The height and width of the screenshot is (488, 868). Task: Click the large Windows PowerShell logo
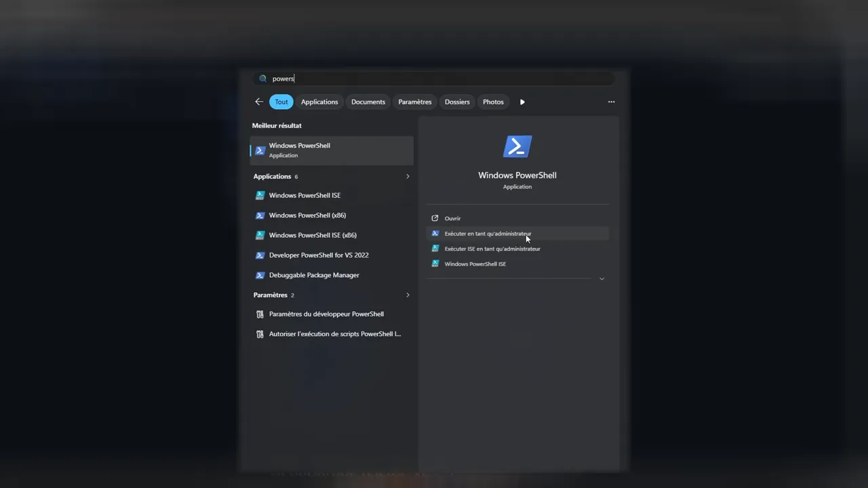point(517,146)
